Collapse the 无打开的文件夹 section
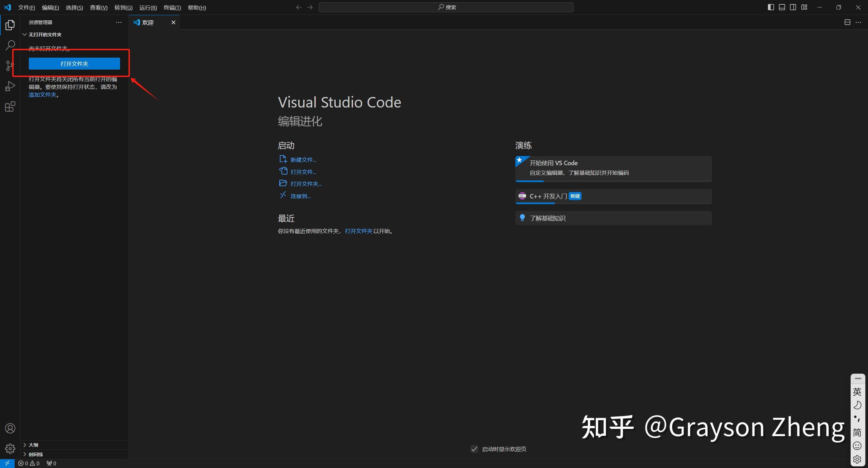The image size is (868, 468). [75, 35]
